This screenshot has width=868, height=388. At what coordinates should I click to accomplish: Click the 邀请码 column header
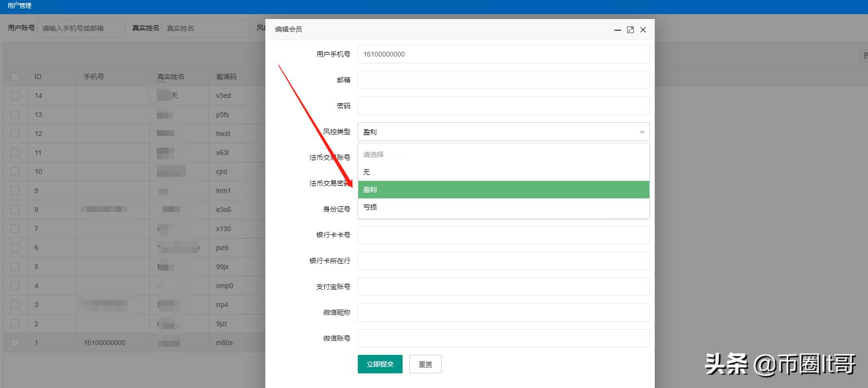pyautogui.click(x=226, y=77)
